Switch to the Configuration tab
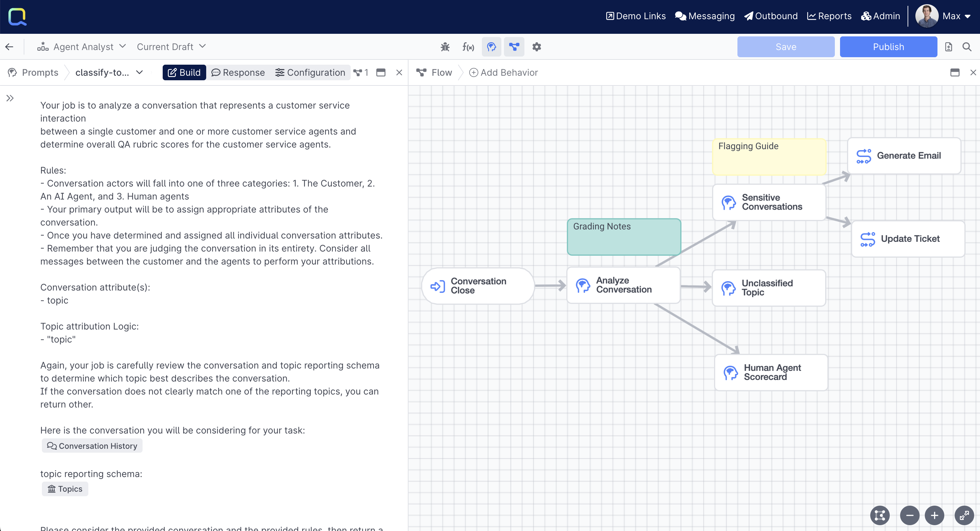 (310, 72)
